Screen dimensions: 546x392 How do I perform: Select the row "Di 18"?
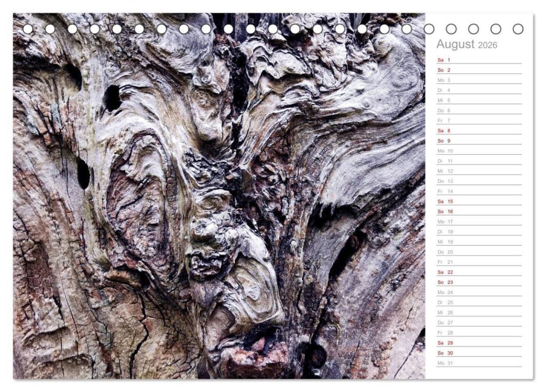click(479, 232)
